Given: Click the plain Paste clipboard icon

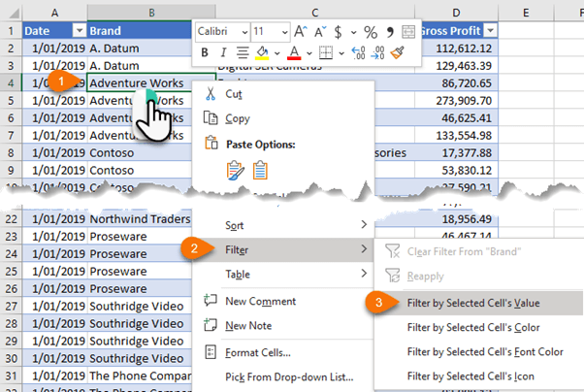Looking at the screenshot, I should (x=260, y=171).
